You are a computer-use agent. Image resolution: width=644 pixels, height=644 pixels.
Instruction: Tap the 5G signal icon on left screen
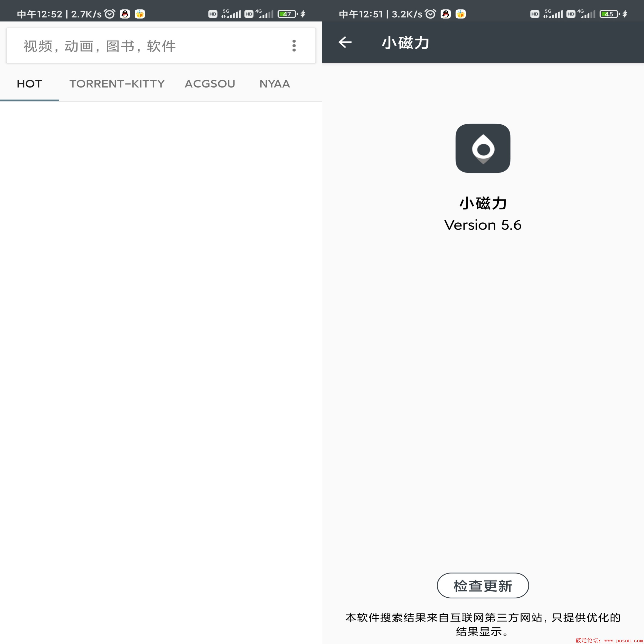[x=231, y=14]
